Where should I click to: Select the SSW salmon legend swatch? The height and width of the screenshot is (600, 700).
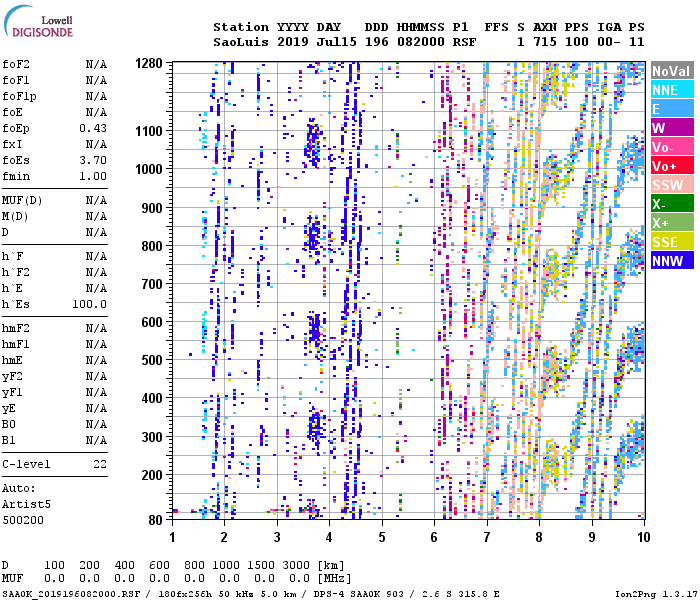[672, 185]
